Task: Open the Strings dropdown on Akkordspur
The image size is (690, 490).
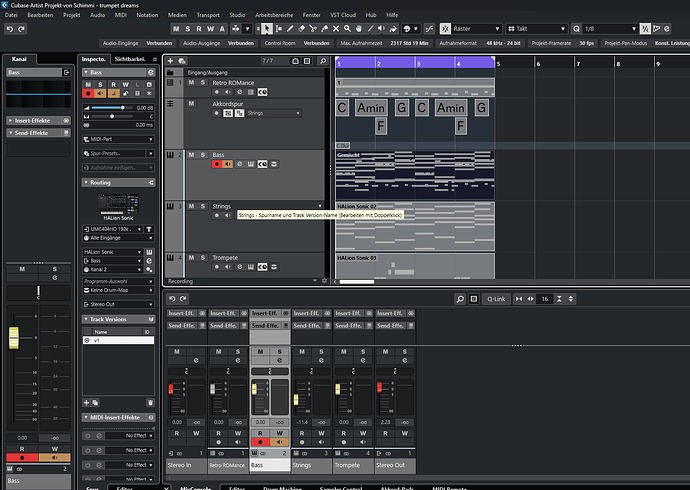Action: tap(272, 113)
